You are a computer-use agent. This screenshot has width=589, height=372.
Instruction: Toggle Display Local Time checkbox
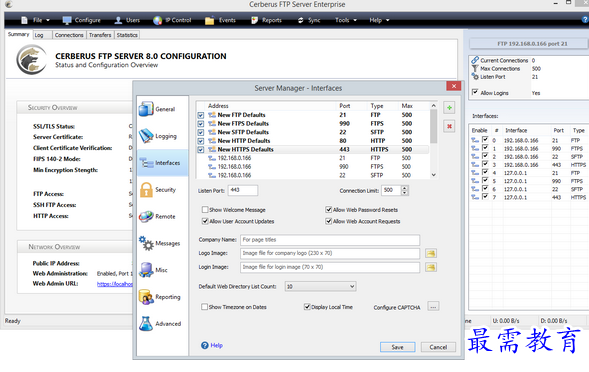[307, 307]
